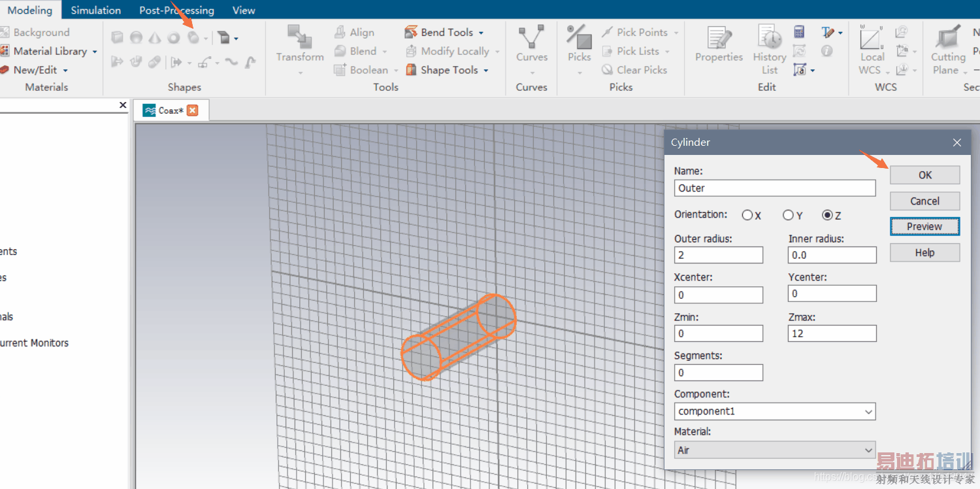The width and height of the screenshot is (980, 489).
Task: Click the Align tool
Action: [354, 32]
